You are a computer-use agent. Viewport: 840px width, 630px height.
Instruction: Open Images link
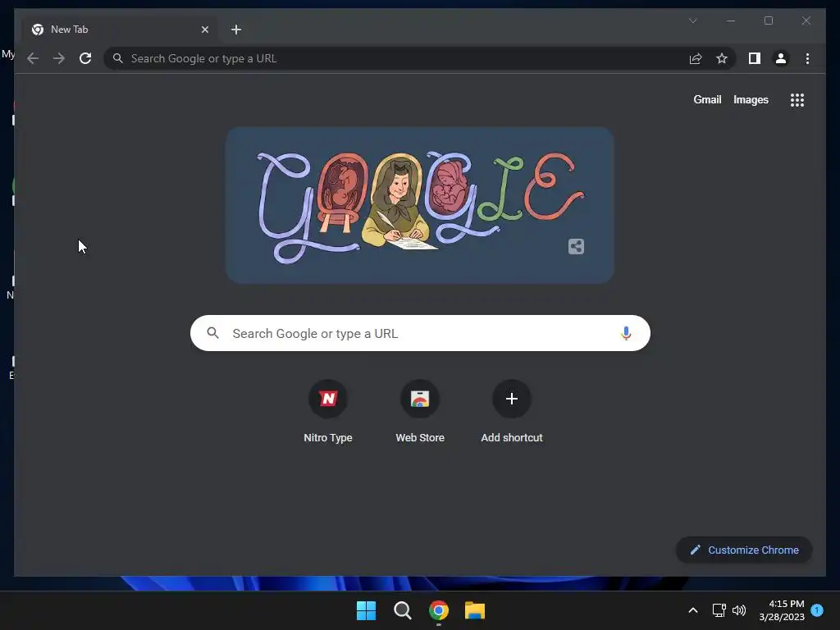(x=751, y=99)
